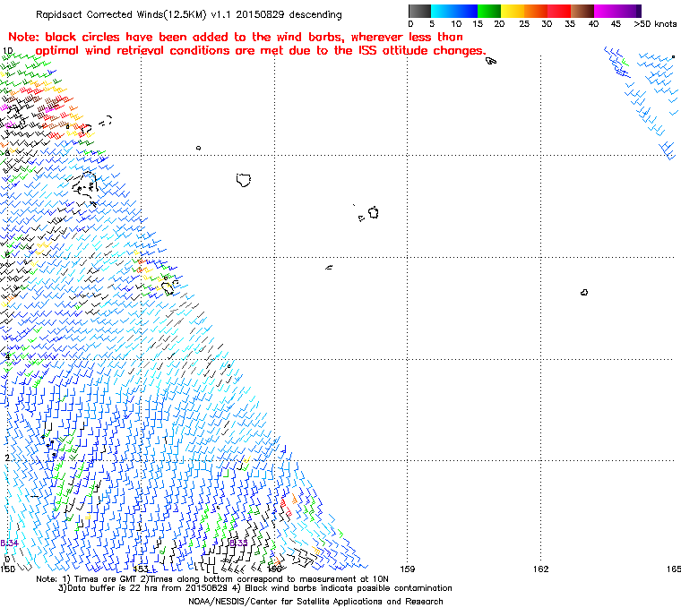The height and width of the screenshot is (616, 681).
Task: Click the latitude "2" label on left axis
Action: pos(7,458)
